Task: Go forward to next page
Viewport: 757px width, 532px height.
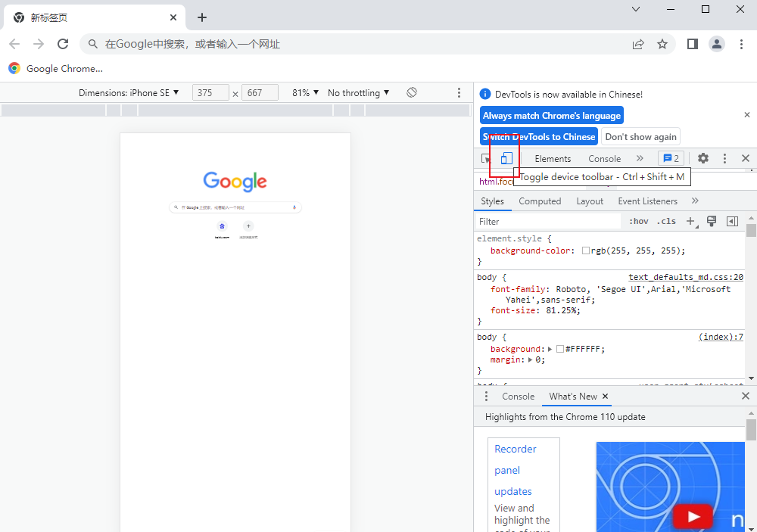Action: click(x=39, y=44)
